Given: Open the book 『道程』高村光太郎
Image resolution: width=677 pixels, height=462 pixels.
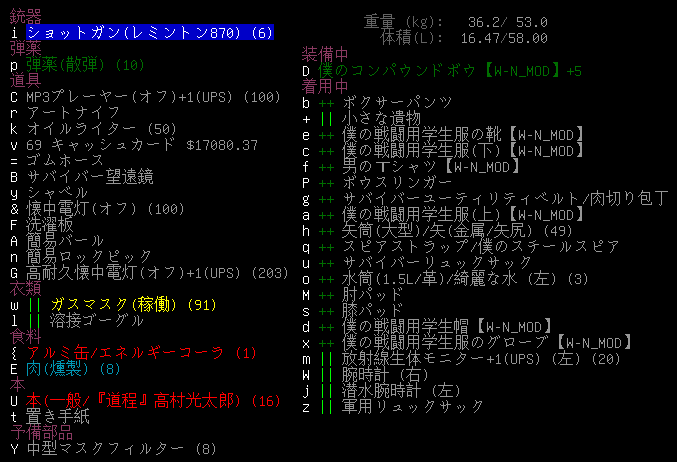Looking at the screenshot, I should coord(140,400).
